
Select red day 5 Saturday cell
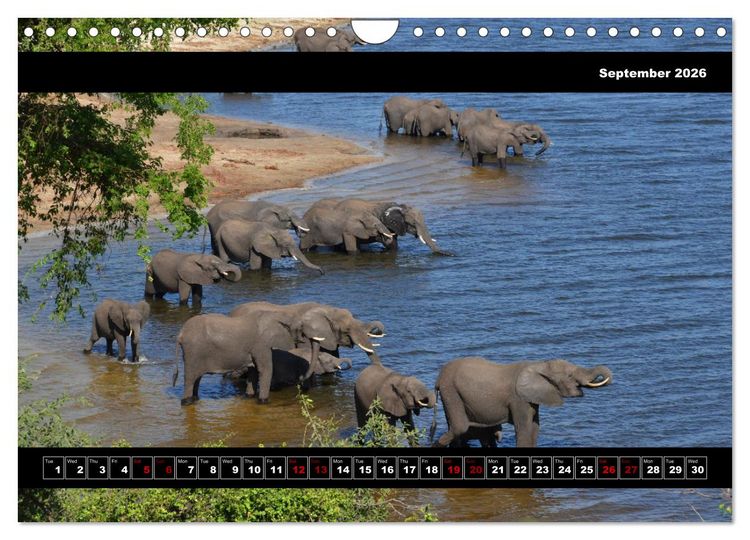click(142, 468)
